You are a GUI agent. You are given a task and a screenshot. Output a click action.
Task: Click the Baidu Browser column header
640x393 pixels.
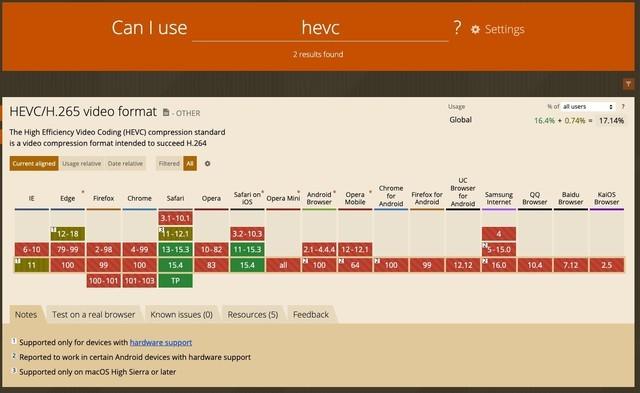coord(570,198)
